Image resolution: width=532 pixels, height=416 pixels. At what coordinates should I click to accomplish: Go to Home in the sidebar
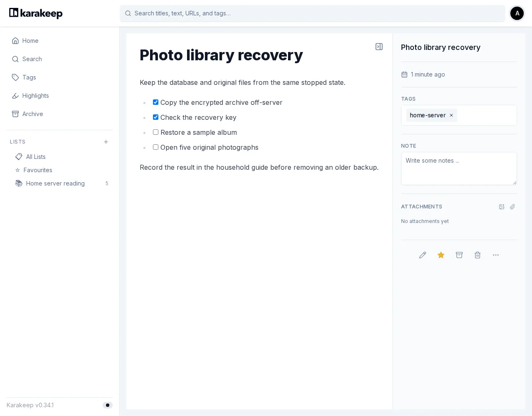[59, 41]
